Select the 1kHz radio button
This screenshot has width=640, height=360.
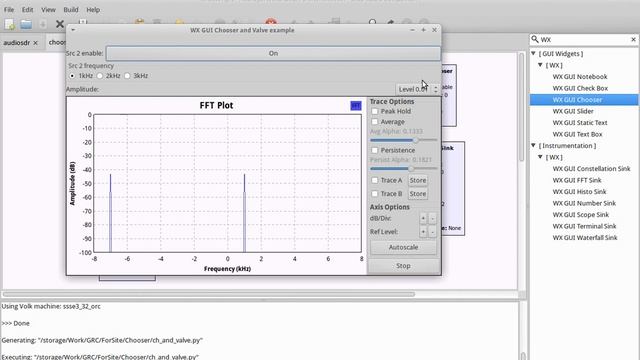tap(72, 76)
